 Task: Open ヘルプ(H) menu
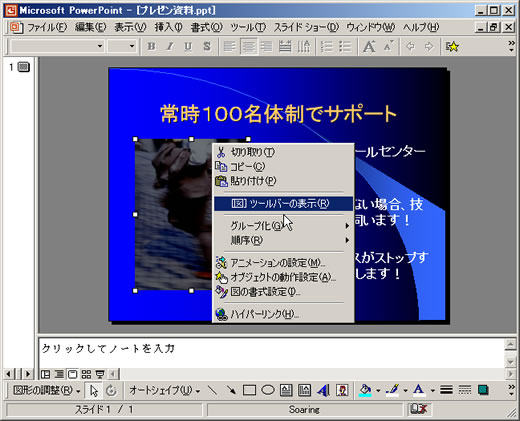421,27
